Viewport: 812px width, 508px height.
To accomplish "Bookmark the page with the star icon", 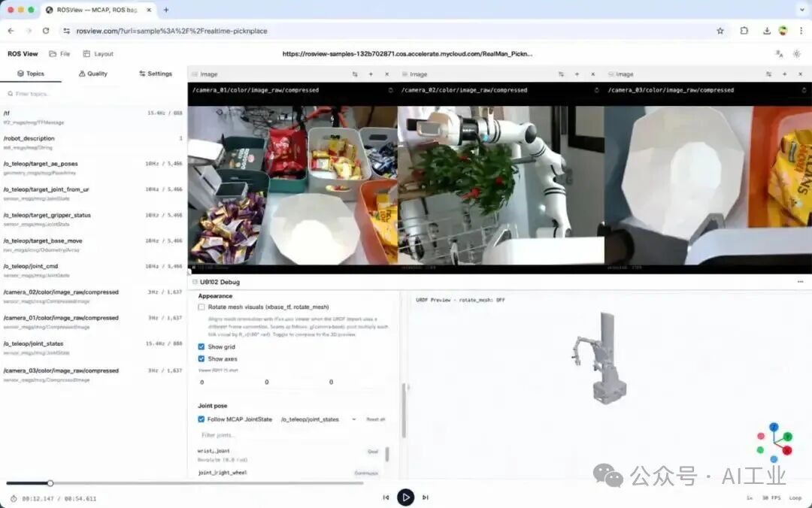I will (720, 31).
